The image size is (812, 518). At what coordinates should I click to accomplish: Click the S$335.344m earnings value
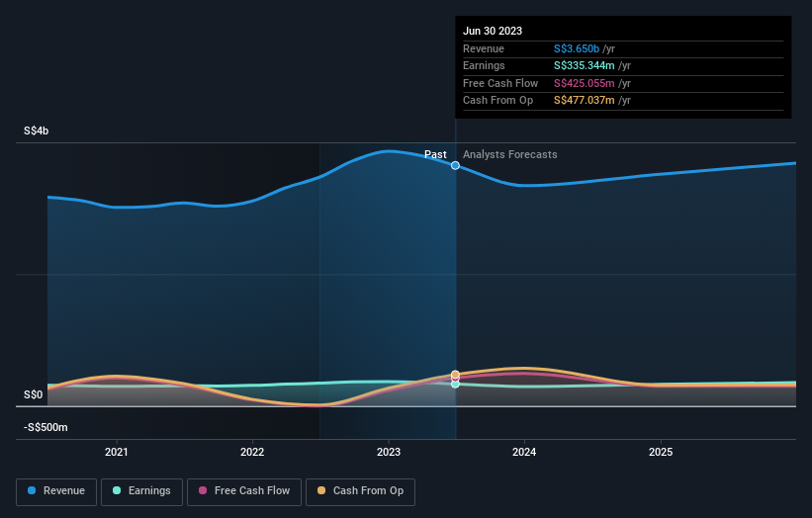click(x=585, y=65)
